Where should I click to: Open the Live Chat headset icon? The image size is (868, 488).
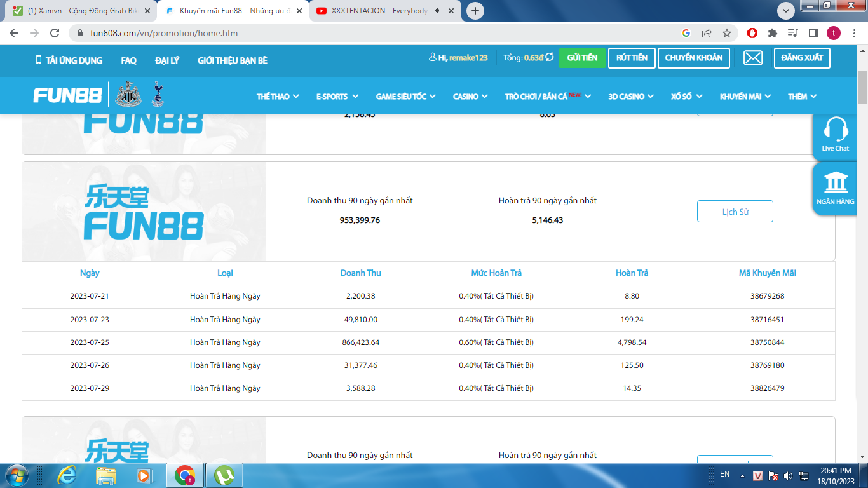[836, 130]
